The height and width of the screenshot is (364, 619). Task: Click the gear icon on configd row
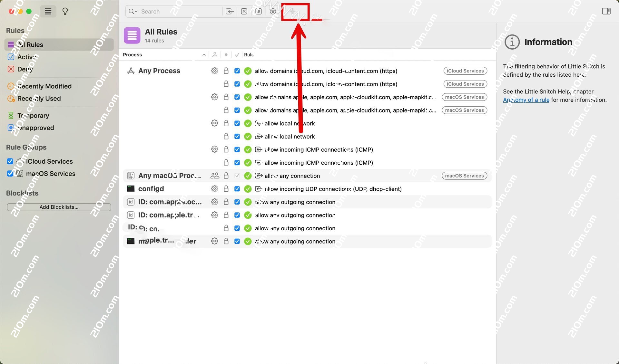coord(214,189)
